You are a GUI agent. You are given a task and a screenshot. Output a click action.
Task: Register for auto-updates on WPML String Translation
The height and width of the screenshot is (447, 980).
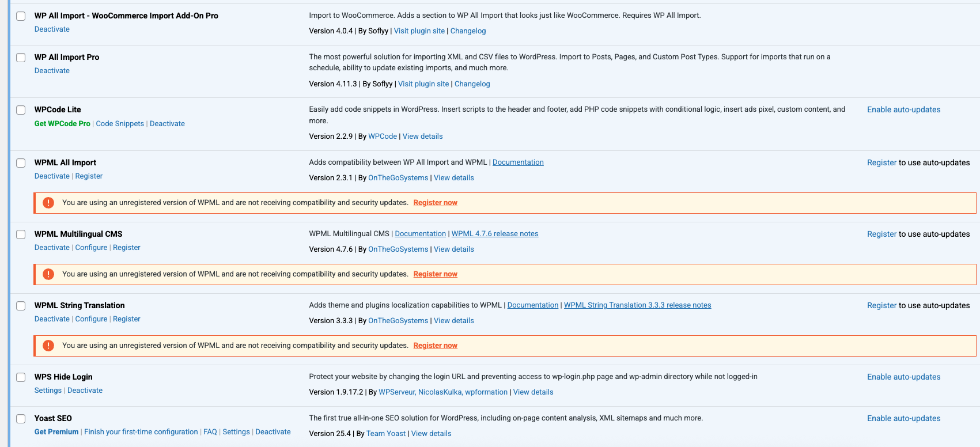[x=882, y=306]
